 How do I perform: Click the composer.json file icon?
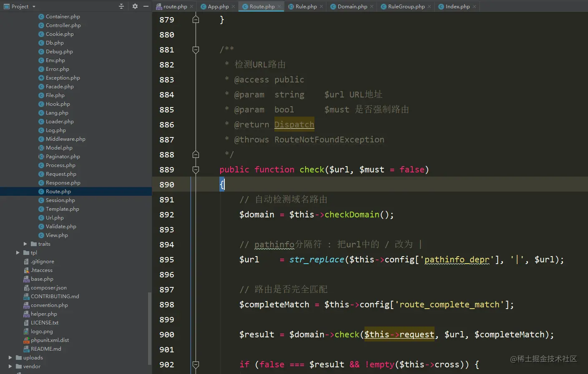[x=26, y=288]
